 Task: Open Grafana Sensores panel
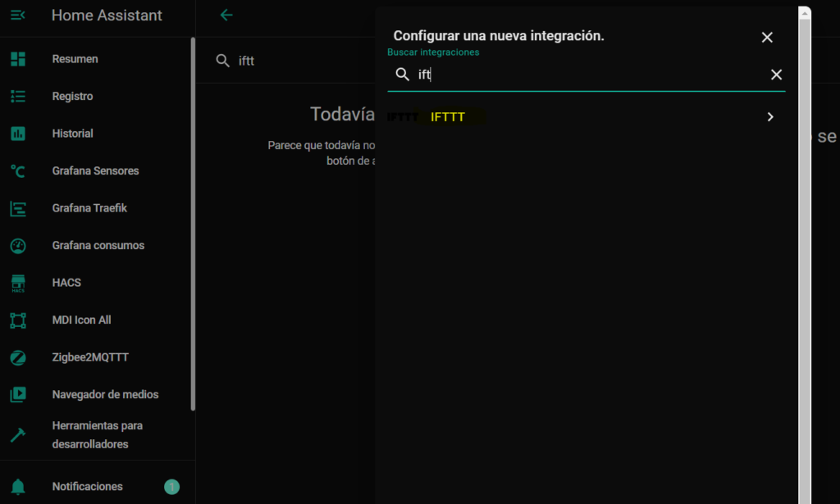click(x=97, y=170)
